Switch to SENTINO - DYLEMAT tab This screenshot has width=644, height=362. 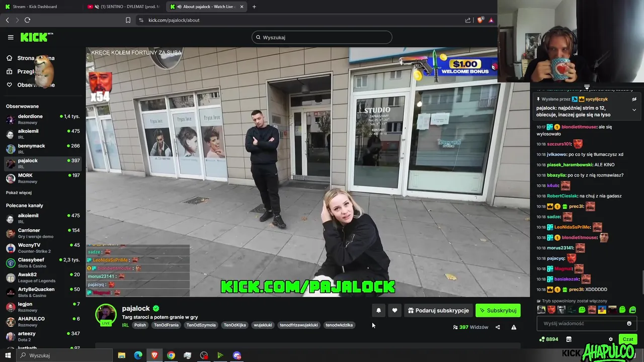tap(124, 7)
